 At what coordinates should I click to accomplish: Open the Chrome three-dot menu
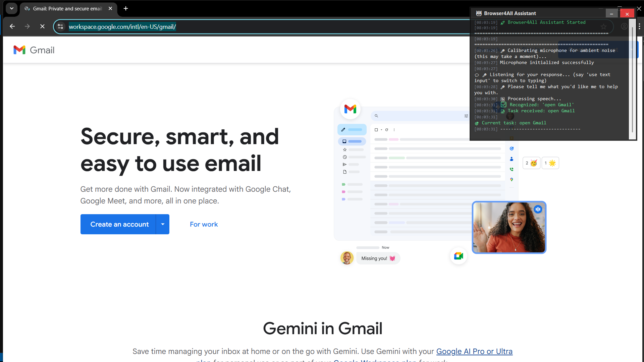tap(640, 26)
